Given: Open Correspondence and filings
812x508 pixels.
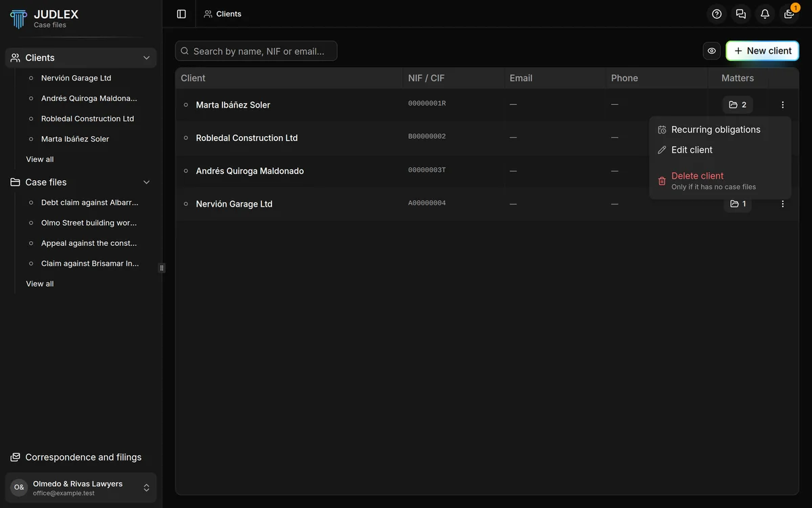Looking at the screenshot, I should 81,457.
